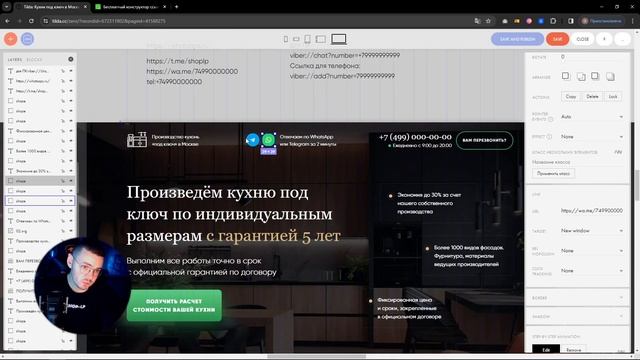Lock the 'Фиксированная цен...' layer

click(x=63, y=131)
